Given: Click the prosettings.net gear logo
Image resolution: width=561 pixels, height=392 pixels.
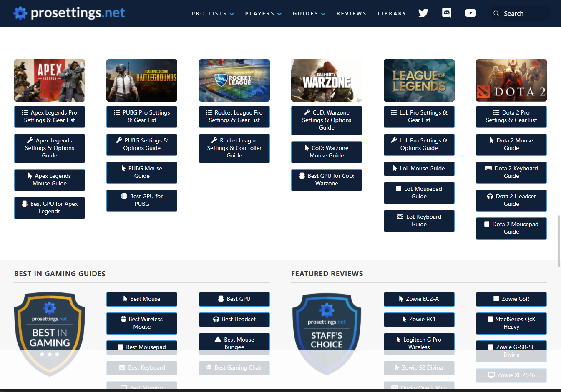Looking at the screenshot, I should point(20,13).
